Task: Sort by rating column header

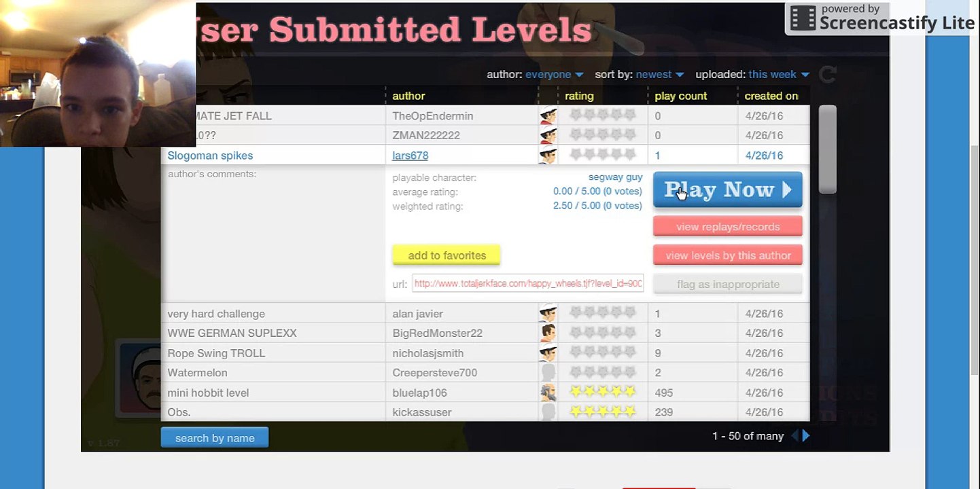Action: coord(579,96)
